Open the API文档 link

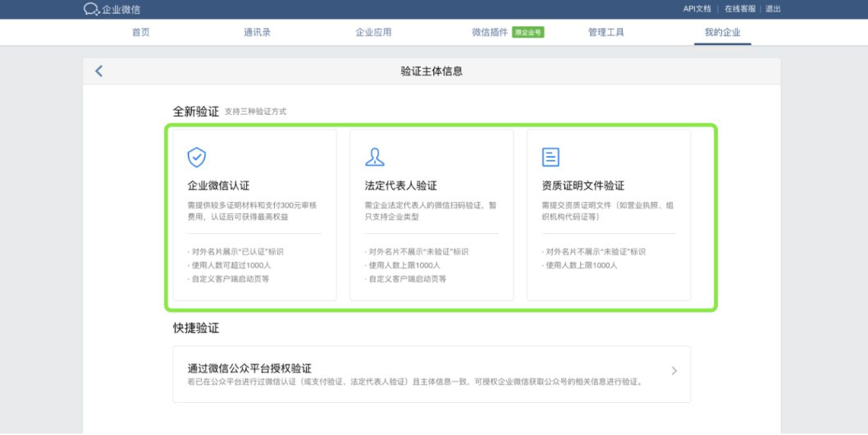point(697,9)
